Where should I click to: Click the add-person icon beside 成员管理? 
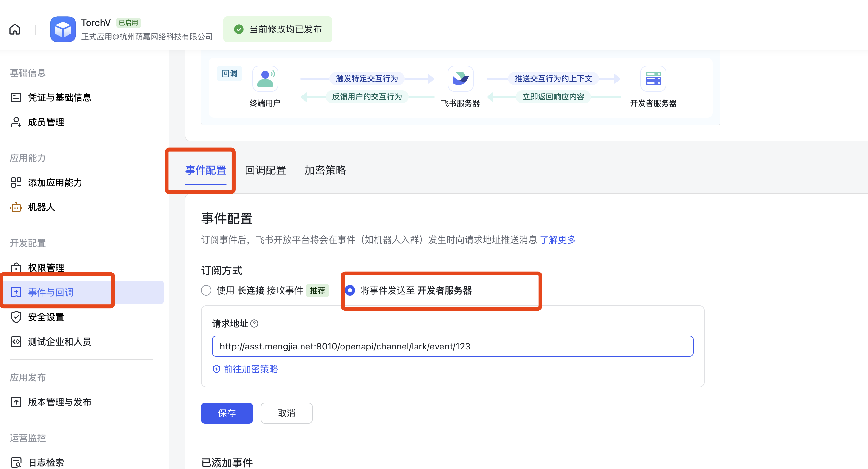coord(16,122)
